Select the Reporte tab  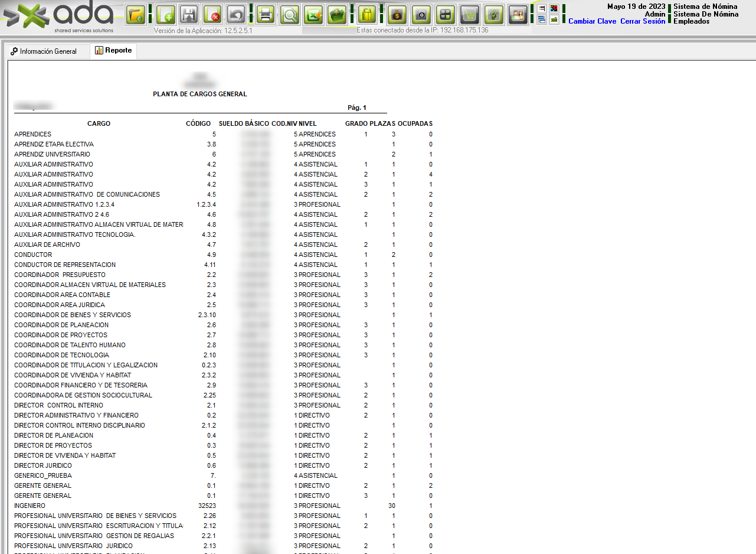(x=113, y=51)
